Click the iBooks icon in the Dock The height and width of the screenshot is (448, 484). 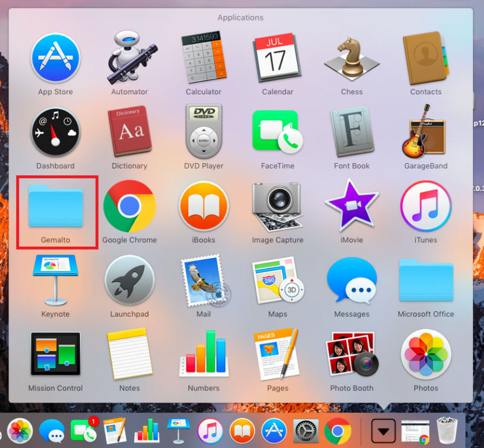click(x=243, y=430)
